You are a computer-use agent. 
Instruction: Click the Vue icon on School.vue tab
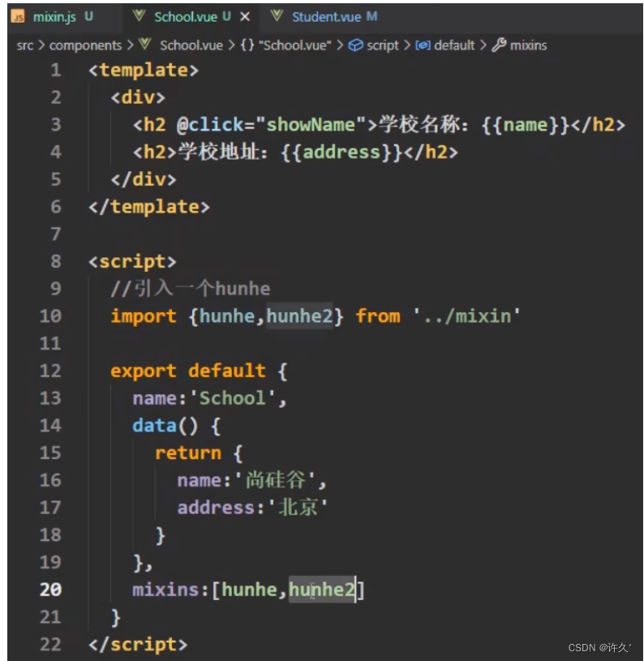(x=139, y=16)
